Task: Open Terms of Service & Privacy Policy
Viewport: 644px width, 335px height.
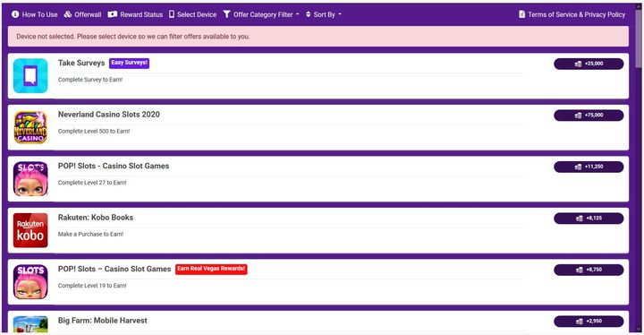Action: 572,14
